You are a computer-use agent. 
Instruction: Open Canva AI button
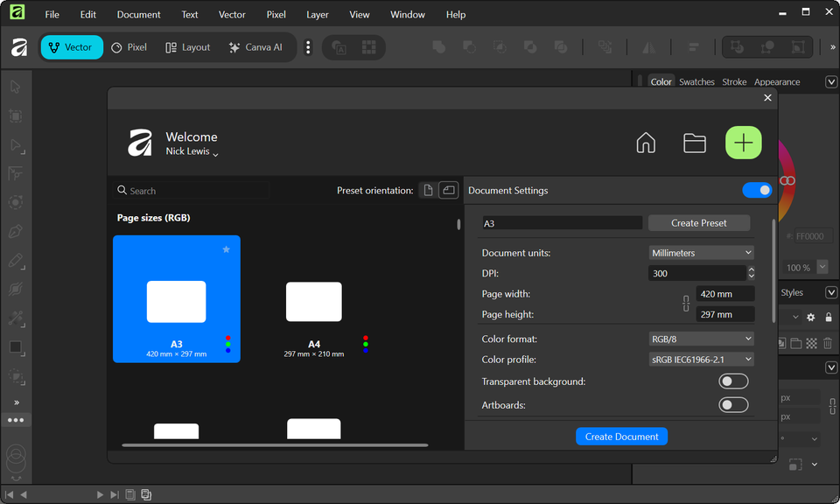pyautogui.click(x=255, y=47)
